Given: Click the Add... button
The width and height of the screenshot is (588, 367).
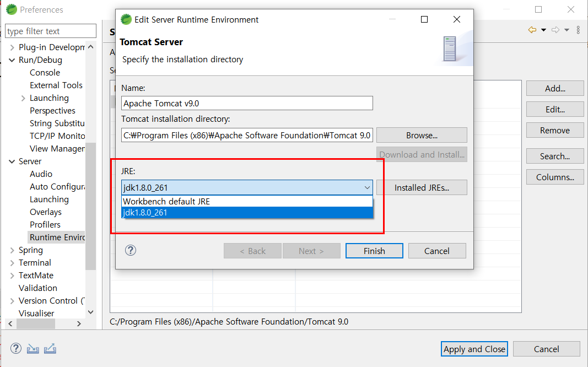Looking at the screenshot, I should tap(555, 89).
